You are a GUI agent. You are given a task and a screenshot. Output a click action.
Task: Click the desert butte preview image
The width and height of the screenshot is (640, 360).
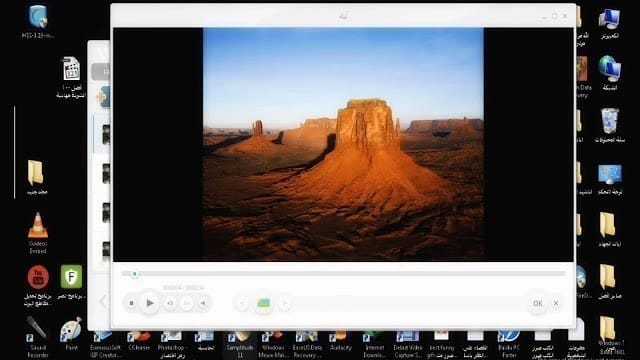(x=343, y=144)
